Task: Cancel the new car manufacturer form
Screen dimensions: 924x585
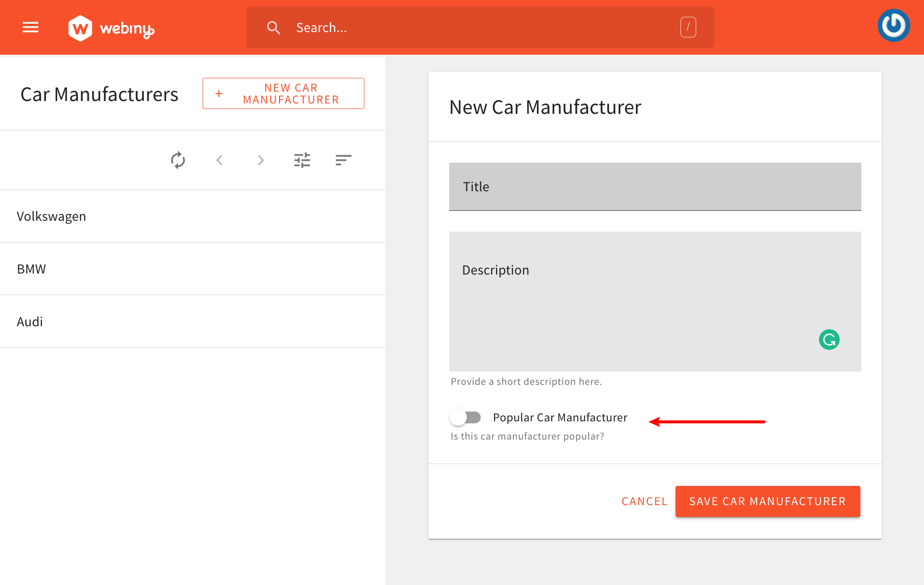Action: tap(644, 501)
